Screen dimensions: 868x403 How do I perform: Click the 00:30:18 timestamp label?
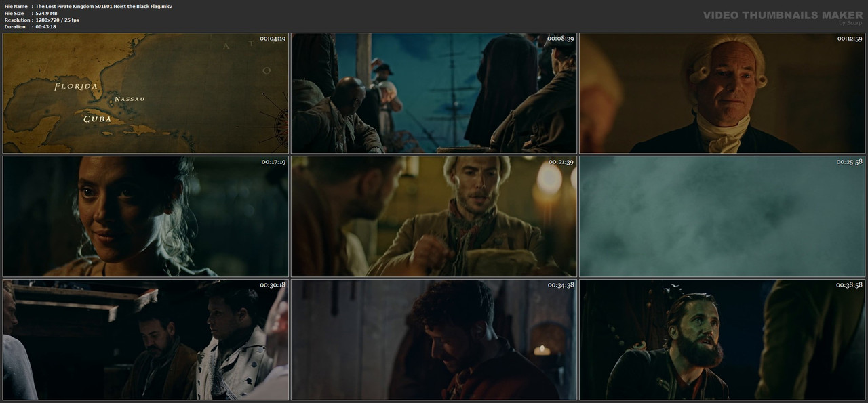coord(273,285)
